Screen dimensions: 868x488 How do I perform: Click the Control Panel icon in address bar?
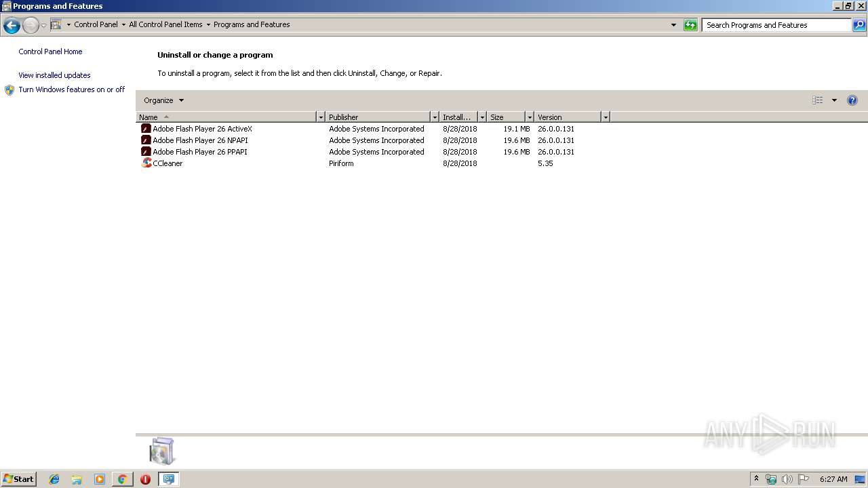pos(56,24)
